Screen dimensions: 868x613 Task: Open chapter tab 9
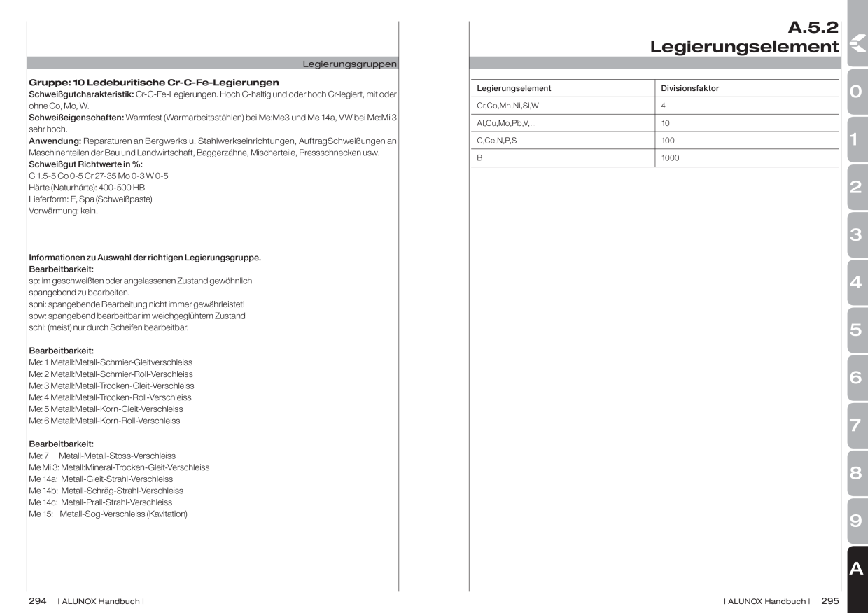pyautogui.click(x=857, y=521)
